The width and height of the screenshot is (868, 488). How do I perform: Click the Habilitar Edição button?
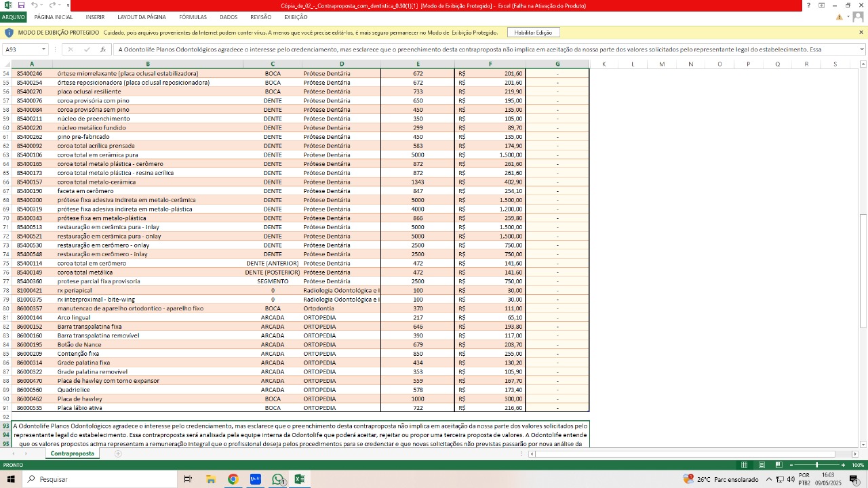[533, 33]
